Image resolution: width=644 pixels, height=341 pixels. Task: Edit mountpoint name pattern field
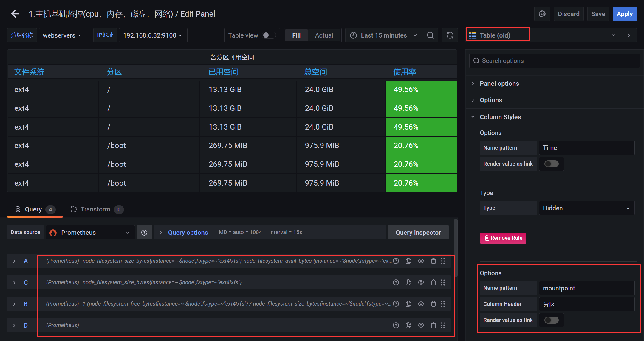click(587, 288)
